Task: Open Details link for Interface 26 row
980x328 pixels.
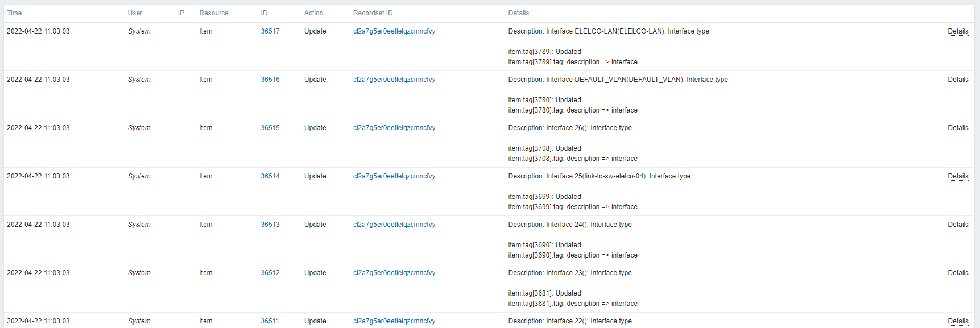Action: coord(958,128)
